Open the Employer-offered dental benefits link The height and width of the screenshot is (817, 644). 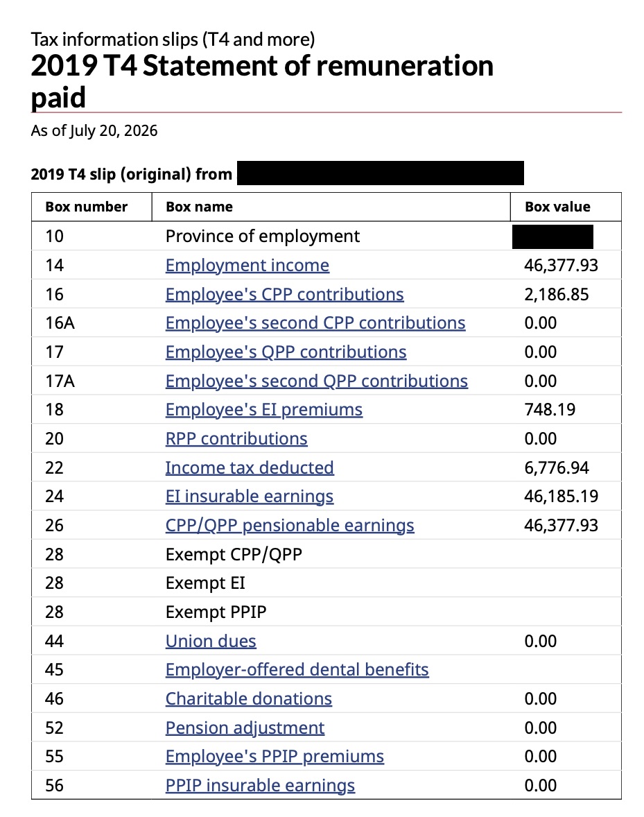pyautogui.click(x=297, y=670)
